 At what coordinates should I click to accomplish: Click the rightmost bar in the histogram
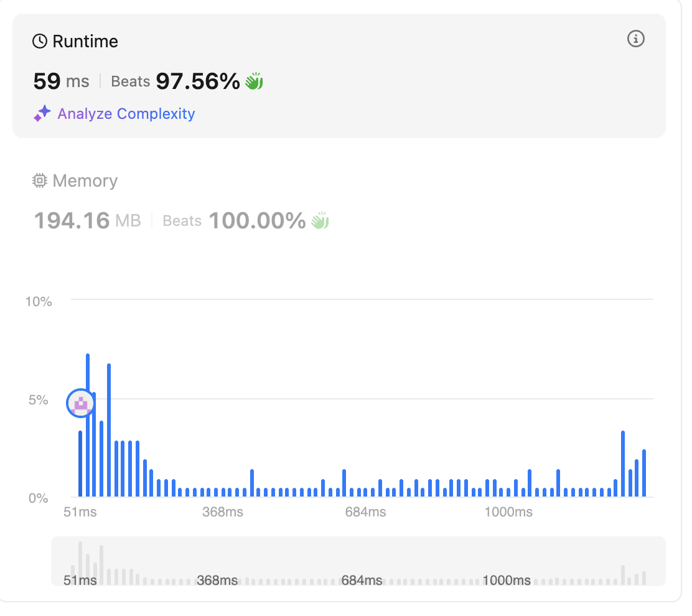pyautogui.click(x=644, y=473)
